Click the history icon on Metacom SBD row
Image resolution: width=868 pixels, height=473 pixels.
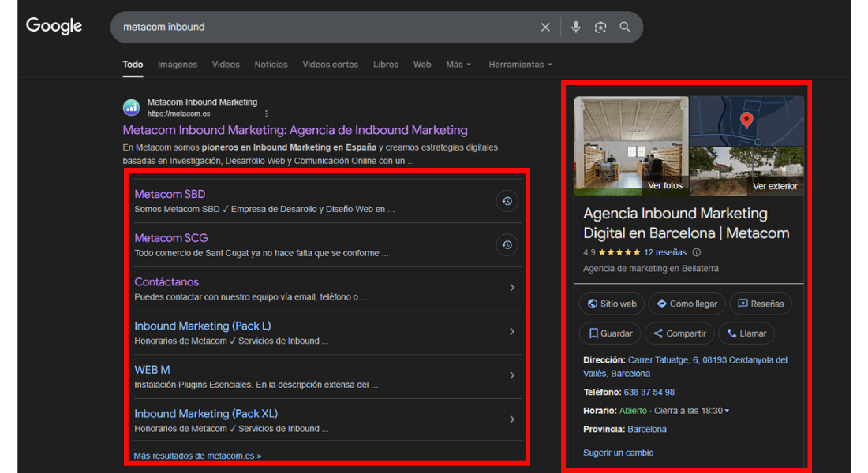point(507,201)
